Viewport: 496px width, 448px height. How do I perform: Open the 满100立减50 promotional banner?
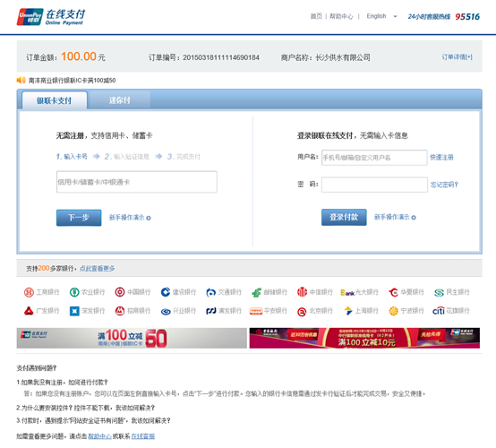[132, 338]
